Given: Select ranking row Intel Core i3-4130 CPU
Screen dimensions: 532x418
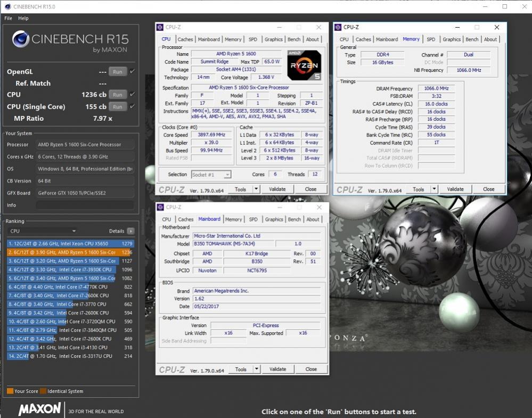Looking at the screenshot, I should (x=71, y=347).
